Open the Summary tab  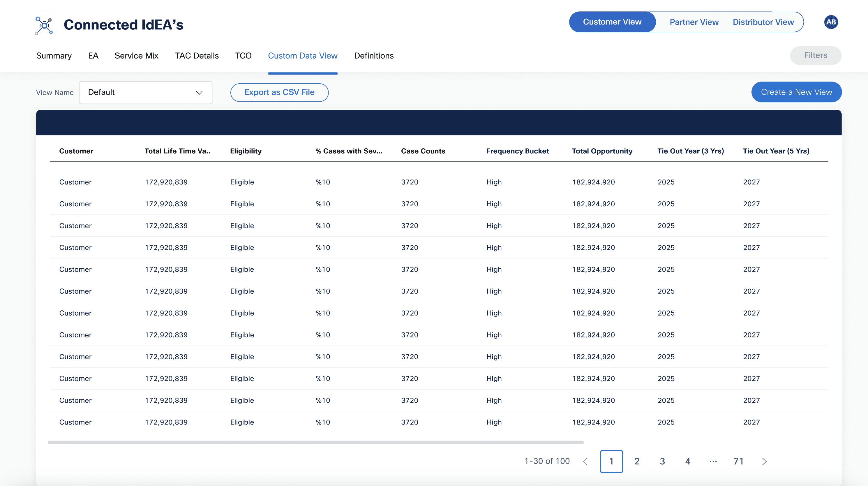(x=54, y=56)
